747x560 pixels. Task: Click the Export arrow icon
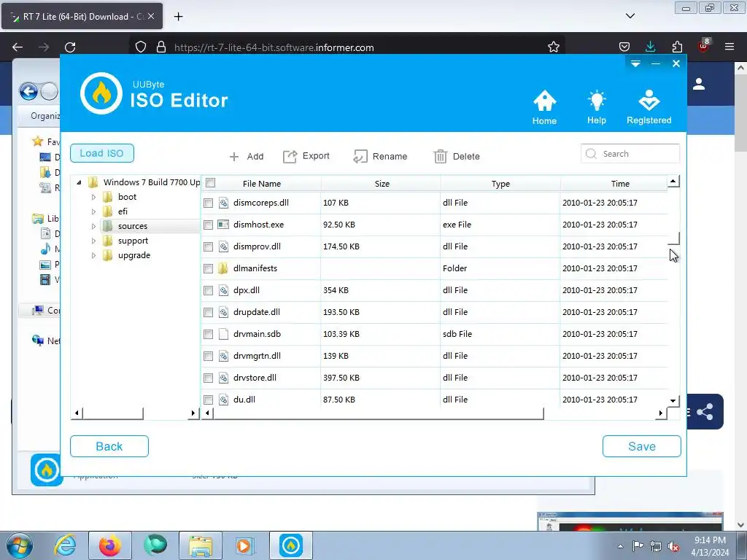(290, 156)
